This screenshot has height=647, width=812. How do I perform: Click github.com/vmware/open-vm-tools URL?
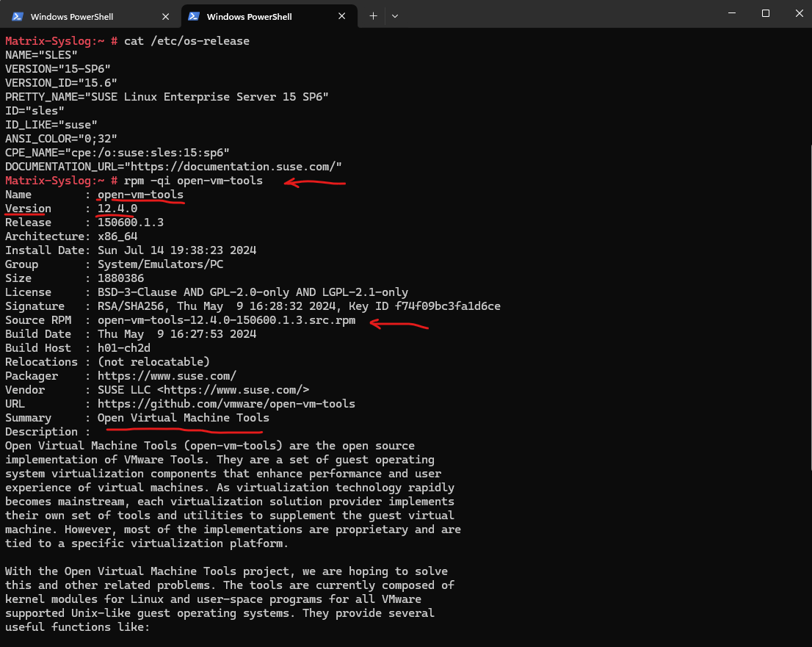pos(226,404)
